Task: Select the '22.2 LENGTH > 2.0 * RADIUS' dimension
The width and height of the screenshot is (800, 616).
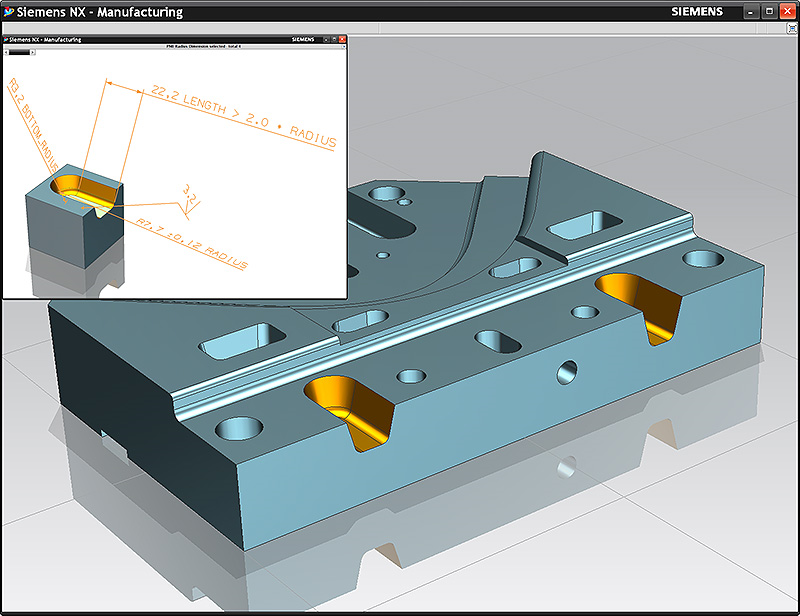Action: click(x=244, y=117)
